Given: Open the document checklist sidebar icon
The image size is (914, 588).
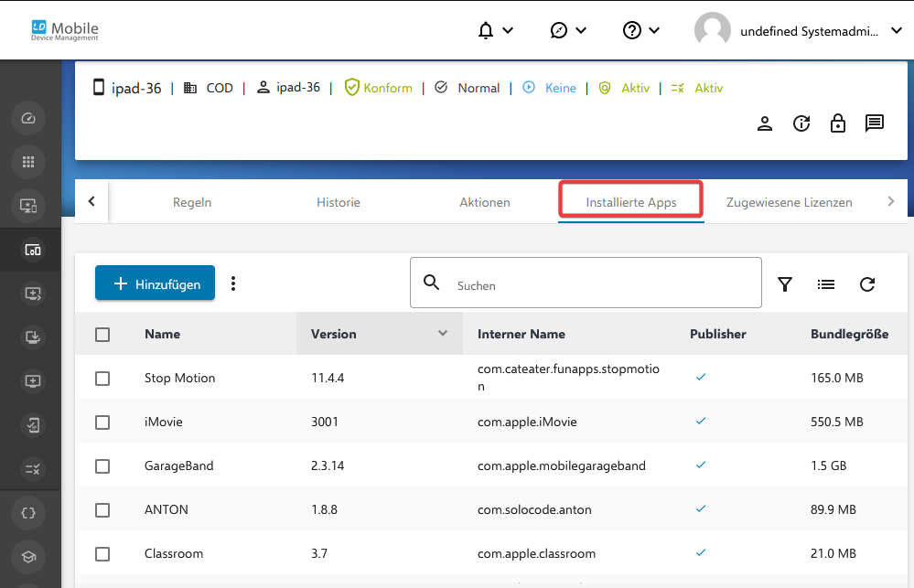Looking at the screenshot, I should click(x=33, y=425).
